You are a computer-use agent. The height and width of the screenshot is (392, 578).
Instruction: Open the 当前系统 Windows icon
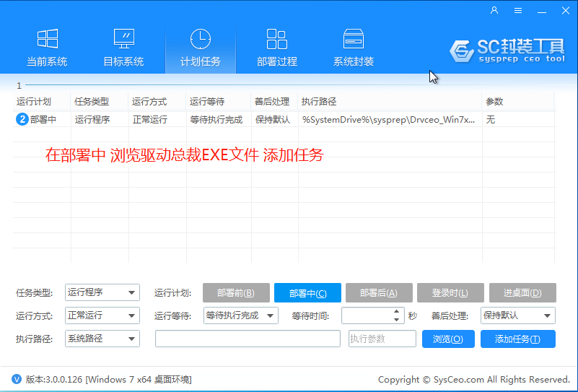(x=47, y=39)
